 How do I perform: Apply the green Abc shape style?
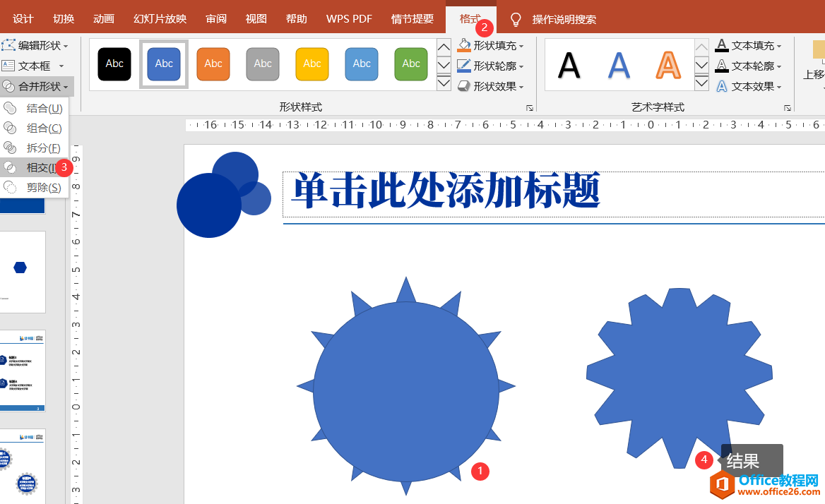point(411,64)
